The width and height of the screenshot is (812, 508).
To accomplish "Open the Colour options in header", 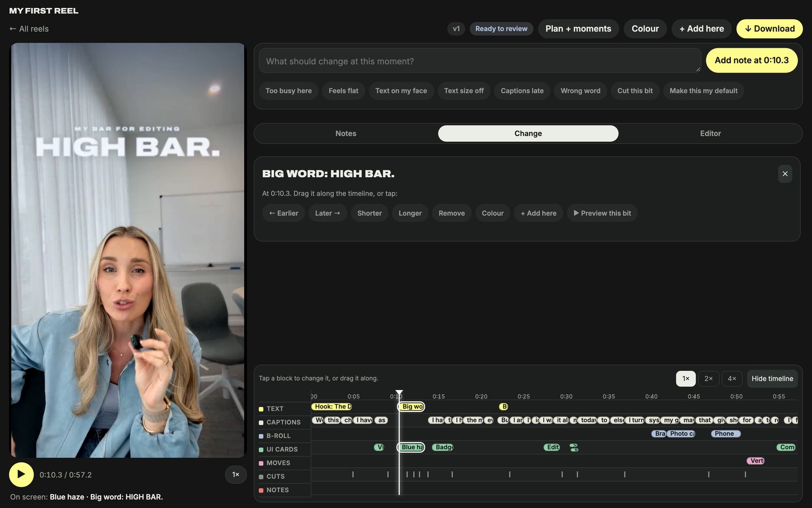I will coord(645,29).
